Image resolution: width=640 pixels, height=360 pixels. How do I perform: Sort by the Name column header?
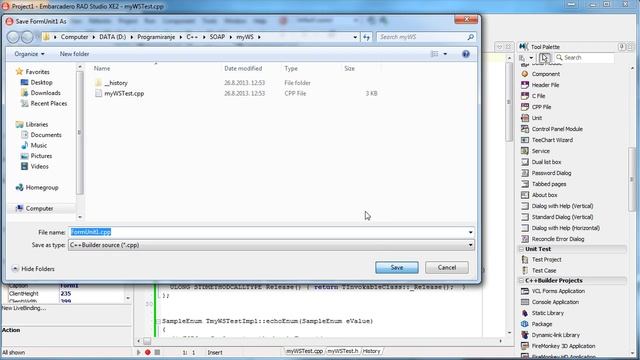coord(102,69)
